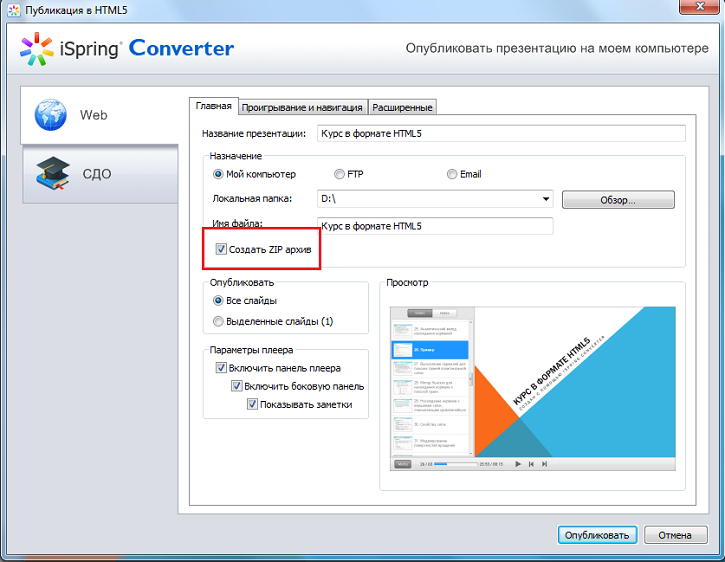This screenshot has width=725, height=562.
Task: Click the Отмена button
Action: [675, 535]
